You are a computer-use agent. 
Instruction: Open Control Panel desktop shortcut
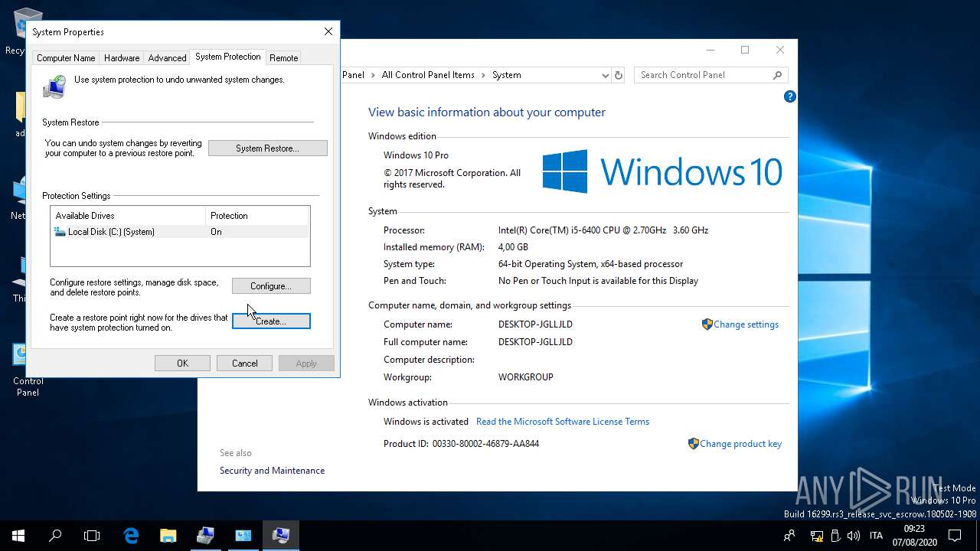coord(28,370)
